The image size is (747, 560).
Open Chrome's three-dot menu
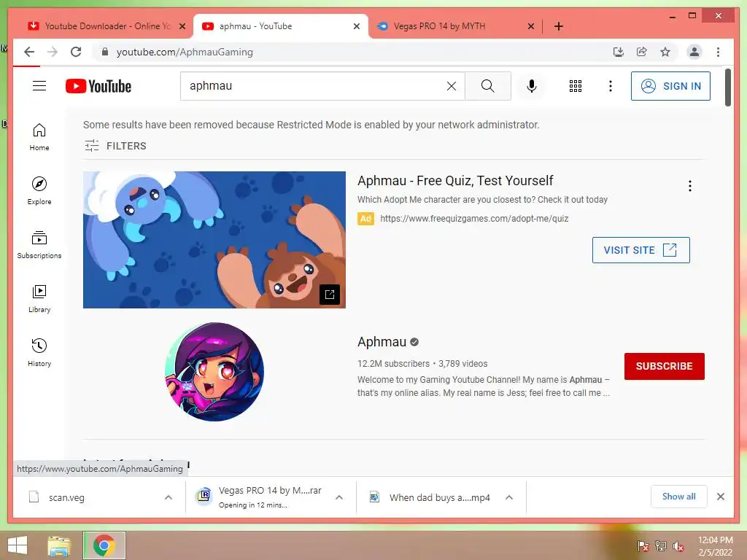(718, 52)
